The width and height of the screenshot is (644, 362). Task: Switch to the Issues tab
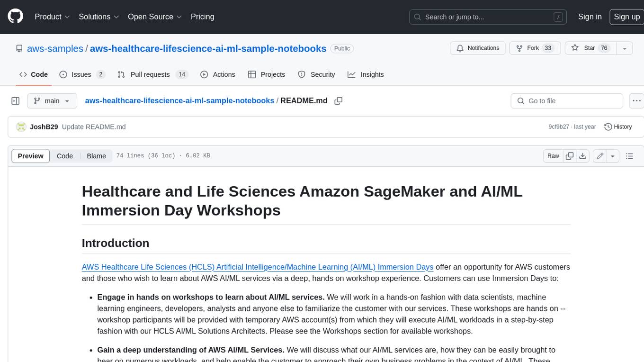coord(81,74)
